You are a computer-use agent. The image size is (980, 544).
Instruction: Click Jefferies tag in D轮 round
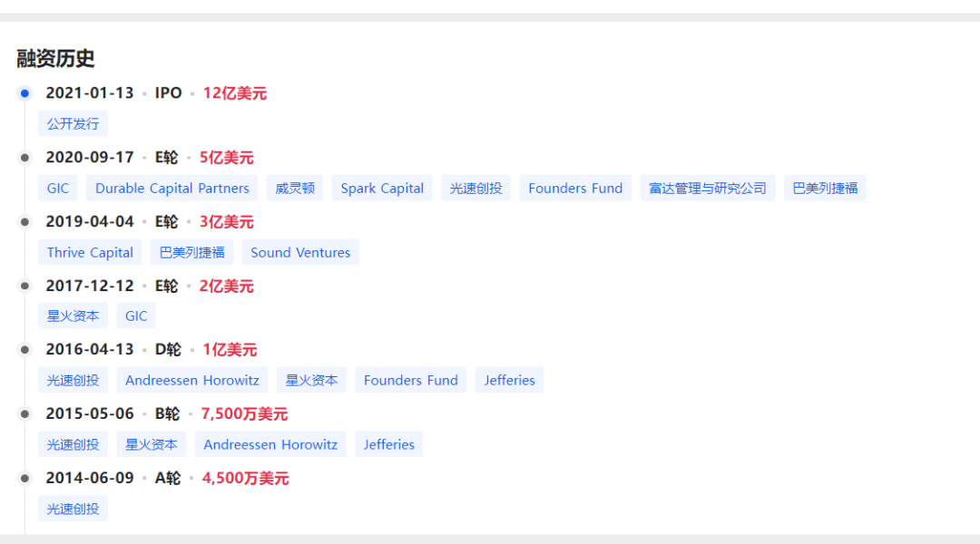pyautogui.click(x=509, y=381)
